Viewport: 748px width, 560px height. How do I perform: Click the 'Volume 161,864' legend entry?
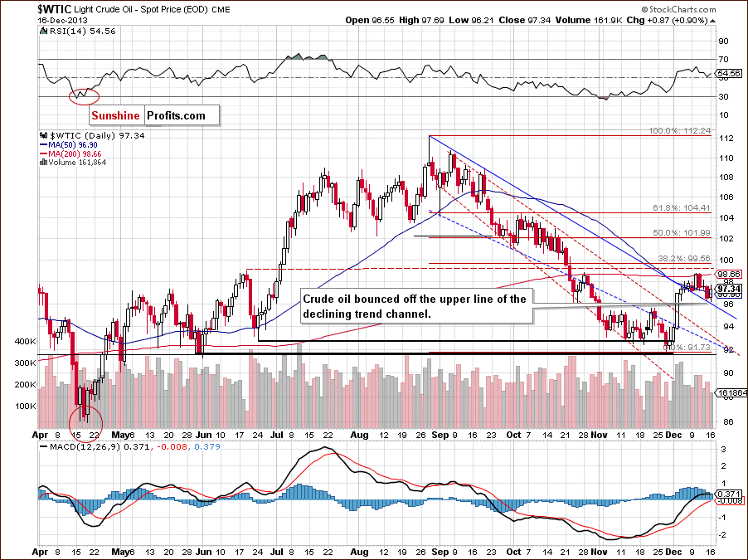tap(77, 163)
